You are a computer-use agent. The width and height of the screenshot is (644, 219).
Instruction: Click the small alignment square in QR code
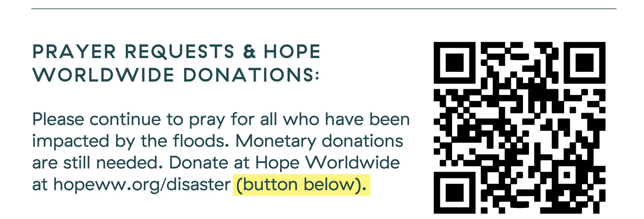[567, 175]
